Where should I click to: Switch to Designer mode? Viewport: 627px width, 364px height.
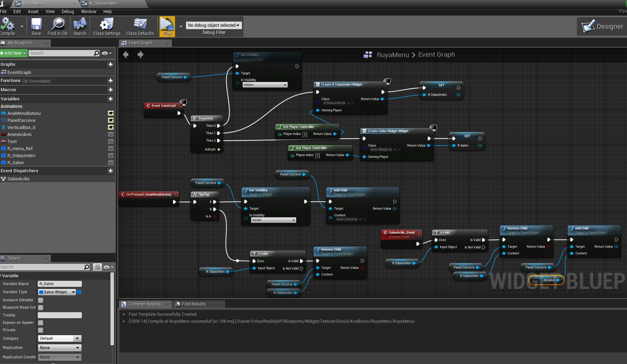[602, 26]
